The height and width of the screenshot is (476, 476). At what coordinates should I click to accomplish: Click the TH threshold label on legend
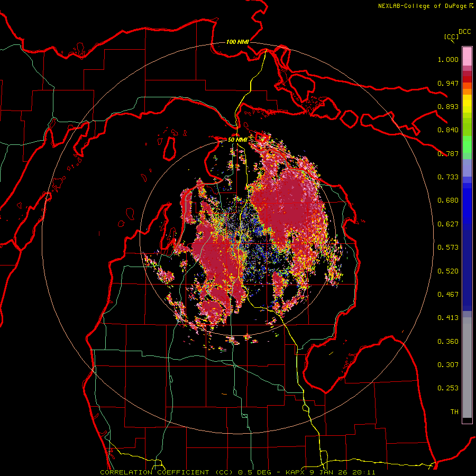454,412
